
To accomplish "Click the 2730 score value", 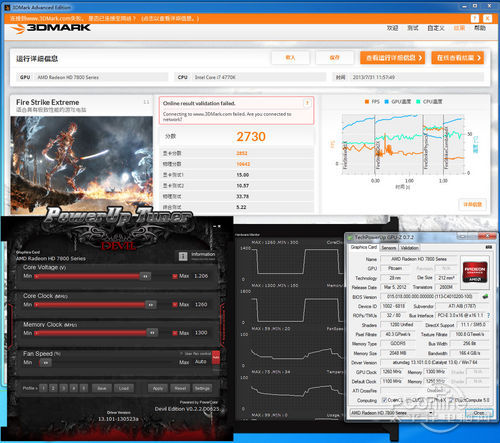I will pos(251,137).
